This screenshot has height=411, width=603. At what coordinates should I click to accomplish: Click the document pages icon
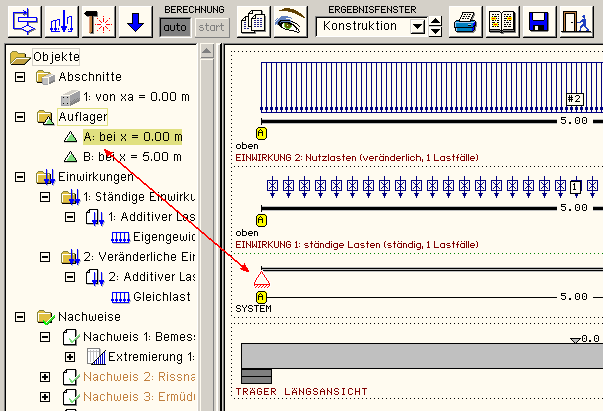253,21
